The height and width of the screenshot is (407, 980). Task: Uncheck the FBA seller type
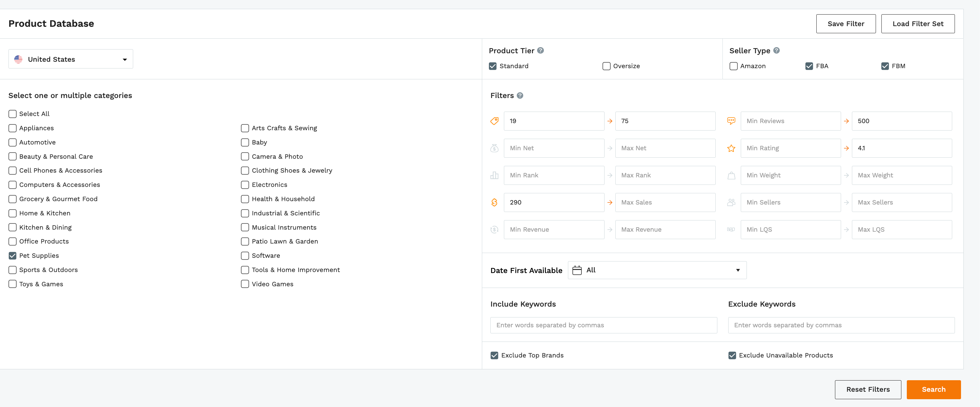coord(809,66)
